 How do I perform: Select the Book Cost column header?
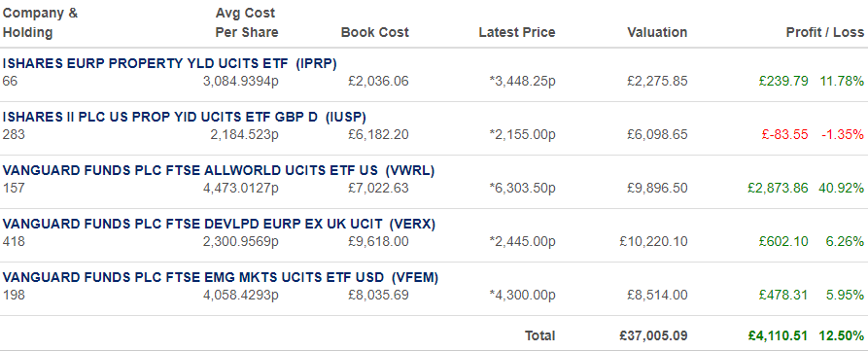[x=375, y=33]
